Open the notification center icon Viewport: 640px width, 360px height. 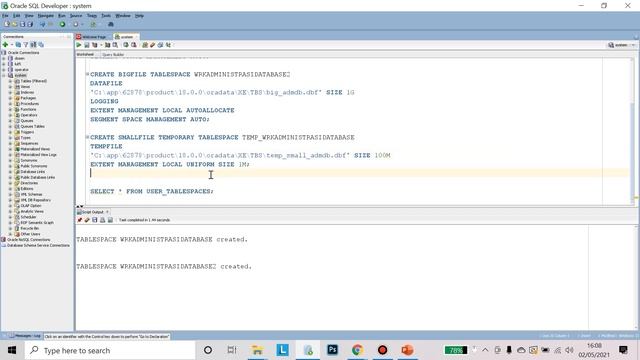623,350
